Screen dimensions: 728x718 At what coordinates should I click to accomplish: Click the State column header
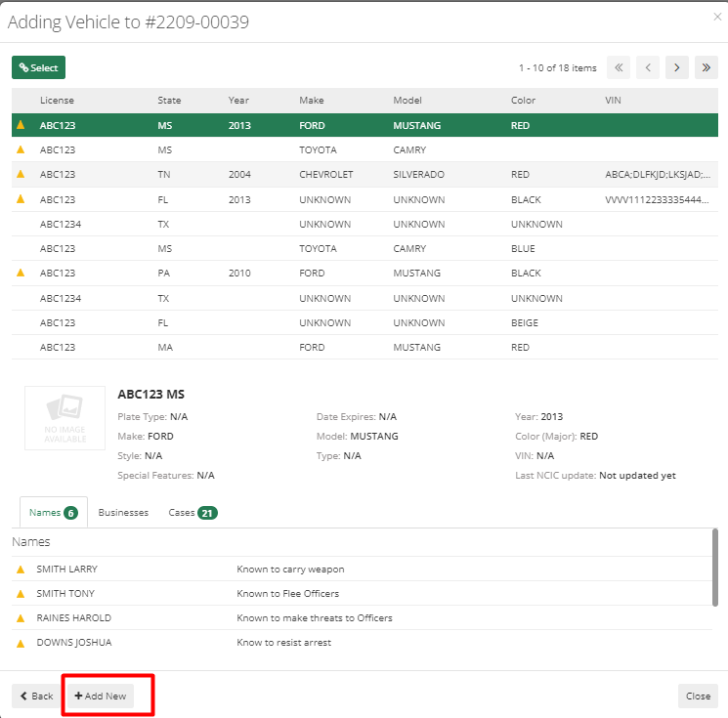pos(169,101)
